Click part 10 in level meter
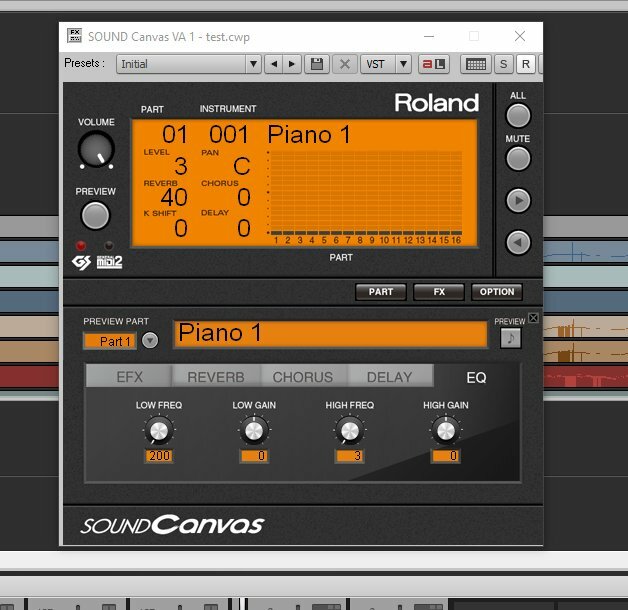628x610 pixels. coord(384,240)
